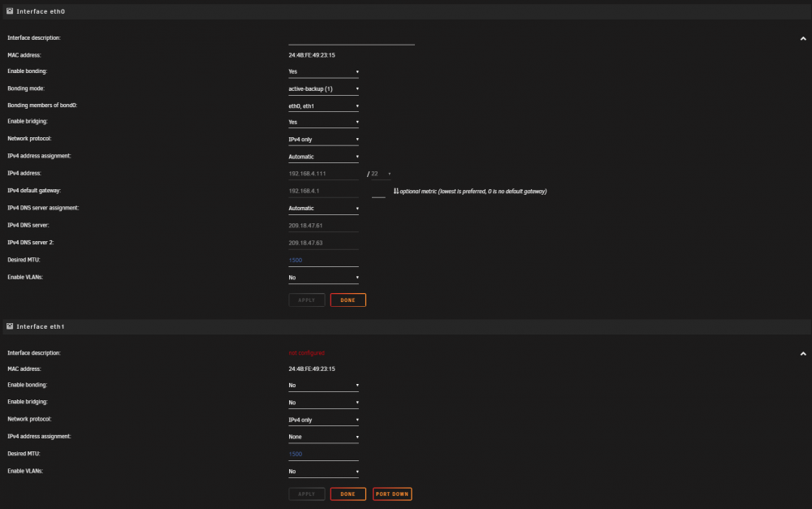
Task: Open eth0 Enable bonding dropdown
Action: tap(324, 72)
